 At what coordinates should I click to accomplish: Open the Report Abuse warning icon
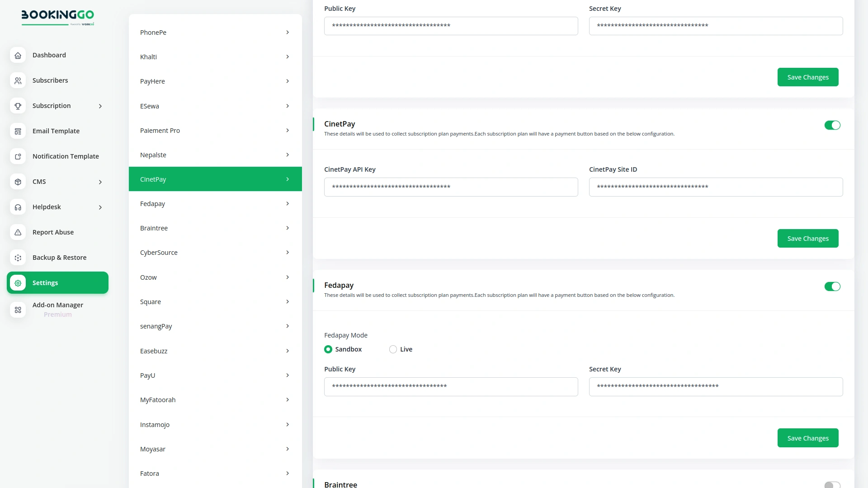pos(18,232)
